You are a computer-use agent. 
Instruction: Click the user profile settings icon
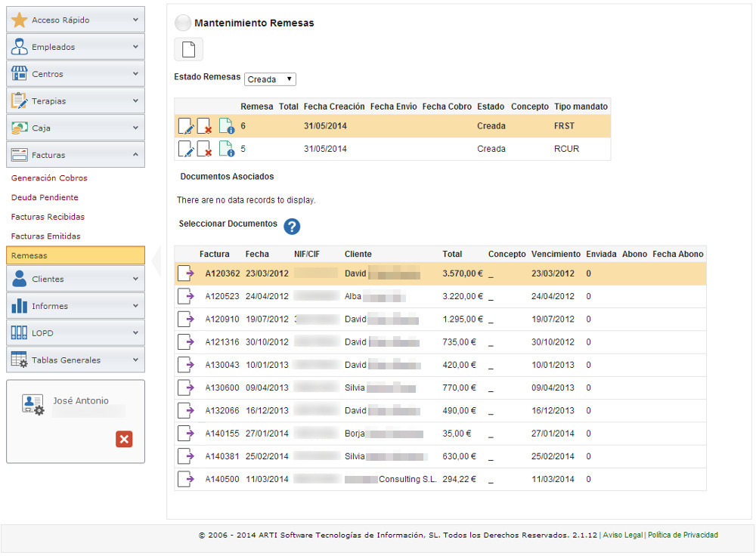(x=33, y=405)
